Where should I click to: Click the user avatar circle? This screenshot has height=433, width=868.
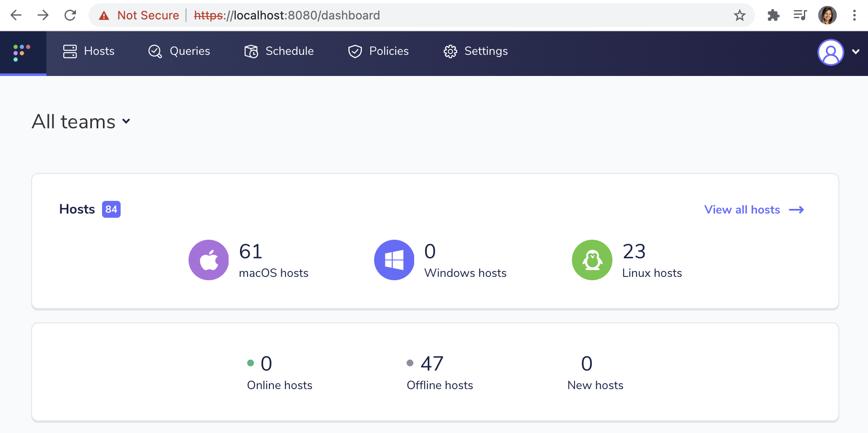830,52
